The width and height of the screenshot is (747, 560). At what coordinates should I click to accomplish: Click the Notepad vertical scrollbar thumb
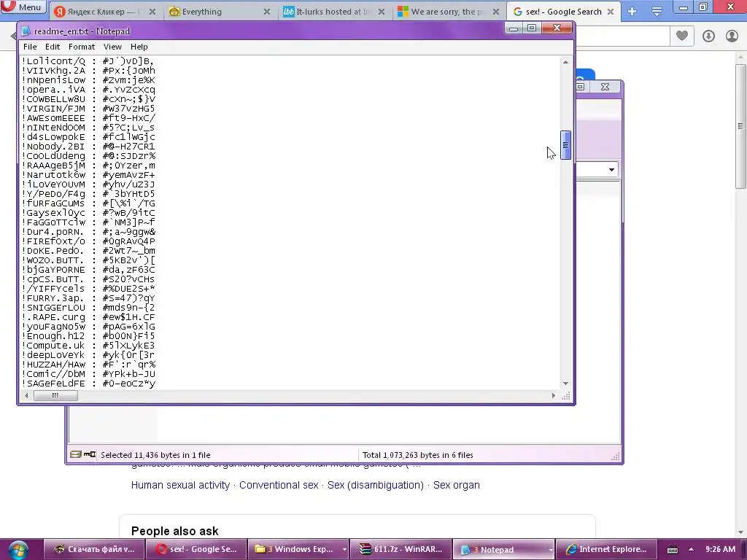click(565, 145)
